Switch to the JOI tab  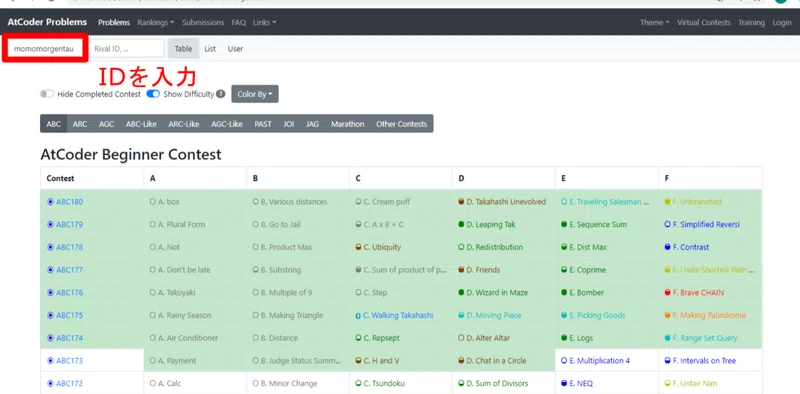(x=289, y=124)
